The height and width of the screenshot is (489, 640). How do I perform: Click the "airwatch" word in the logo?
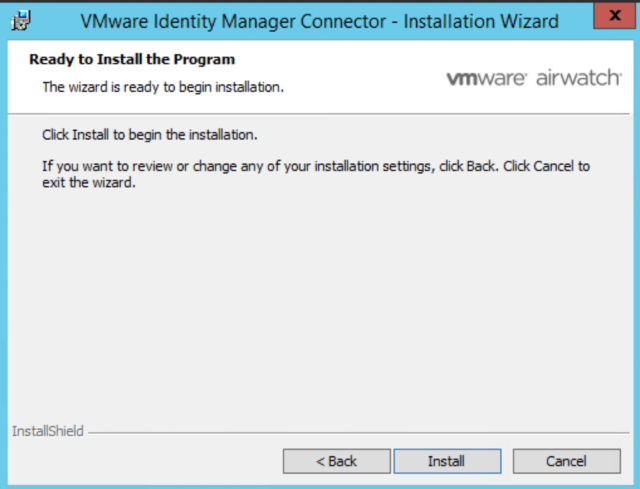coord(579,79)
